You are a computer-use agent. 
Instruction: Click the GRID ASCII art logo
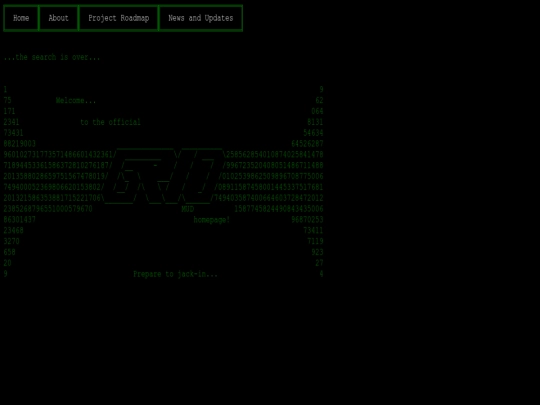point(165,176)
